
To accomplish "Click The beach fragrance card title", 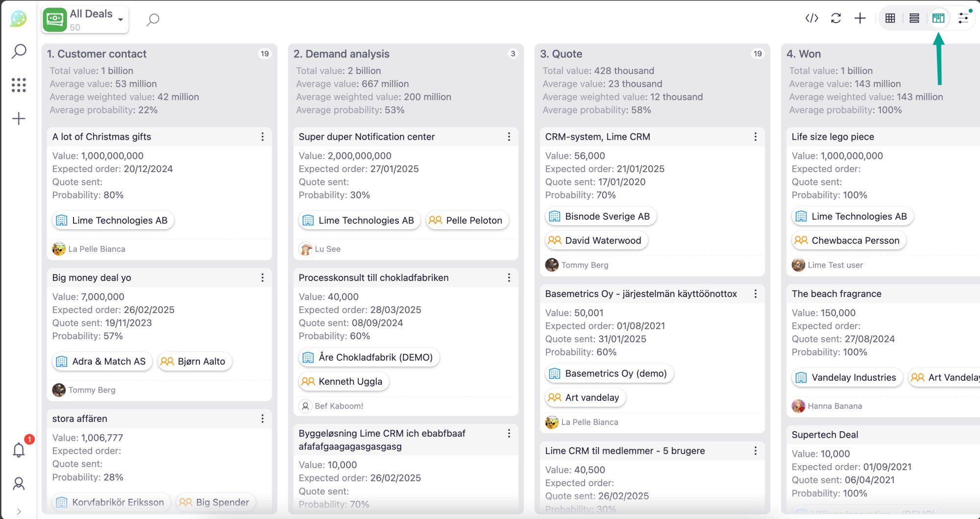I will point(836,294).
